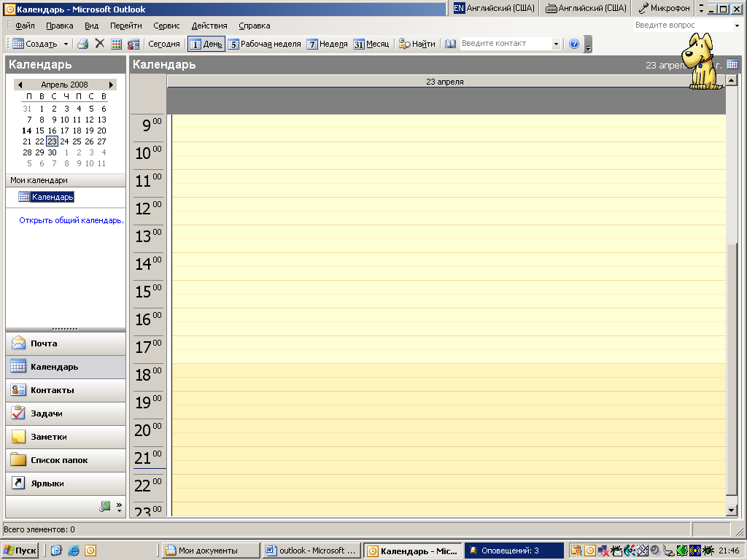
Task: Click the Print printer icon
Action: pyautogui.click(x=83, y=44)
